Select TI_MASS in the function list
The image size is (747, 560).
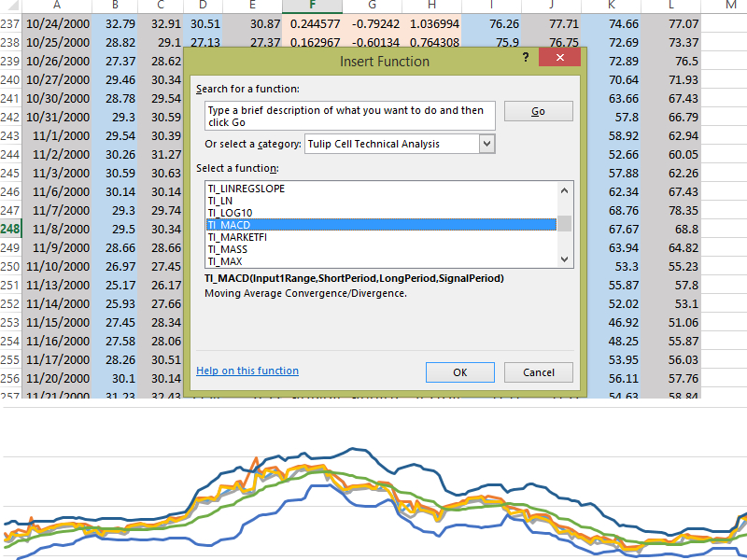pos(227,249)
